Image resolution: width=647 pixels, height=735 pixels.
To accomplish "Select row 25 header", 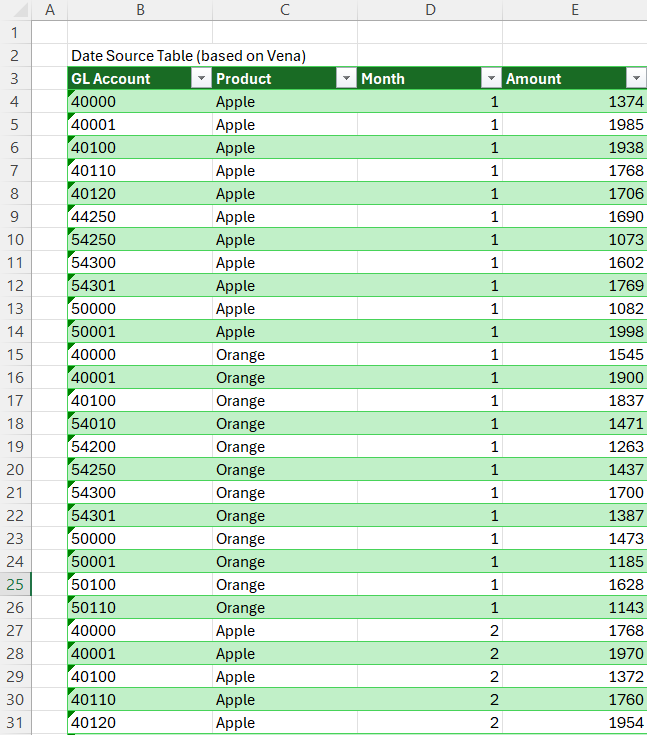I will click(16, 584).
